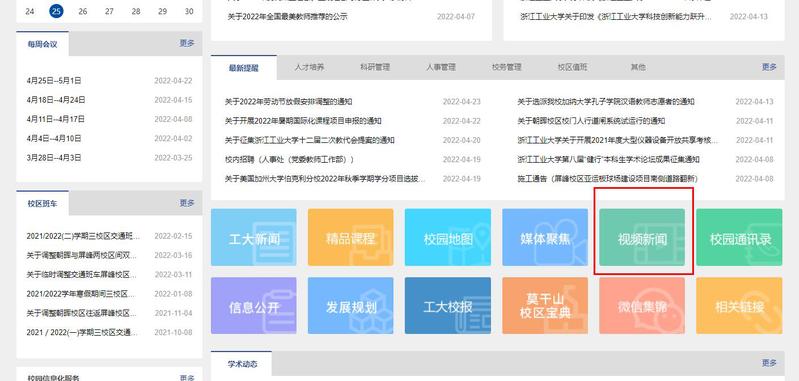Open the 发展规划 tile
The height and width of the screenshot is (381, 799).
click(x=351, y=306)
